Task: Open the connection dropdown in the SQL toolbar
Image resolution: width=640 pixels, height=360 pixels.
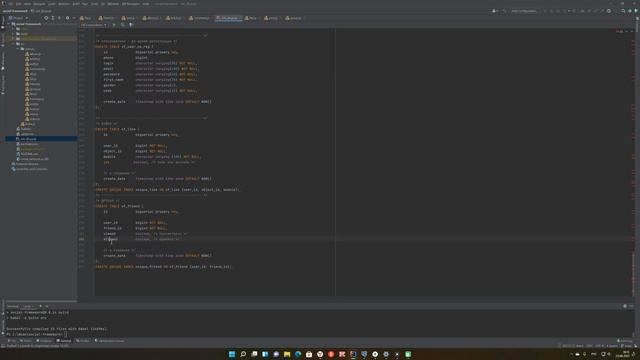Action: coord(94,25)
